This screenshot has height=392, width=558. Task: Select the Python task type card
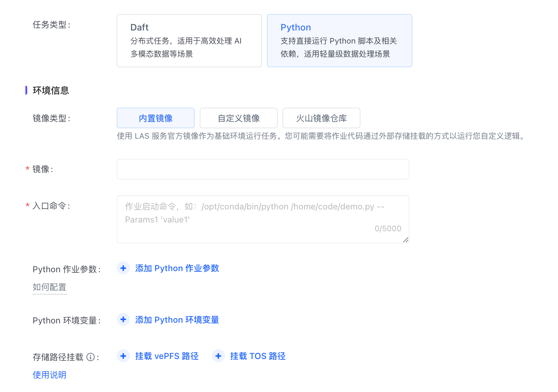click(340, 41)
